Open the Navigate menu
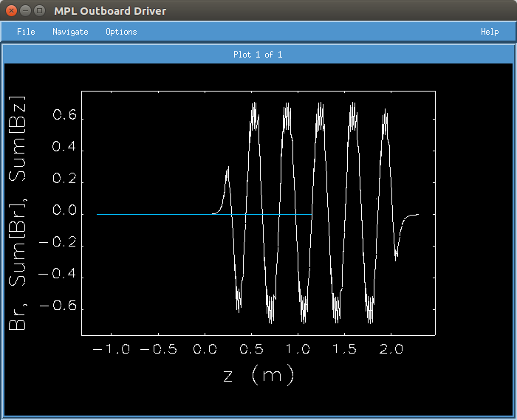The image size is (517, 420). tap(70, 32)
